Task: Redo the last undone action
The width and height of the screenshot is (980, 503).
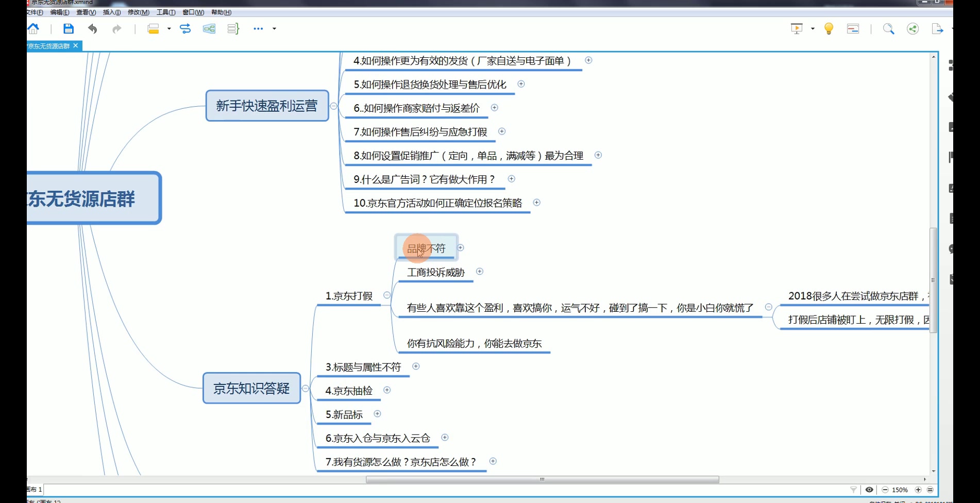Action: point(117,29)
